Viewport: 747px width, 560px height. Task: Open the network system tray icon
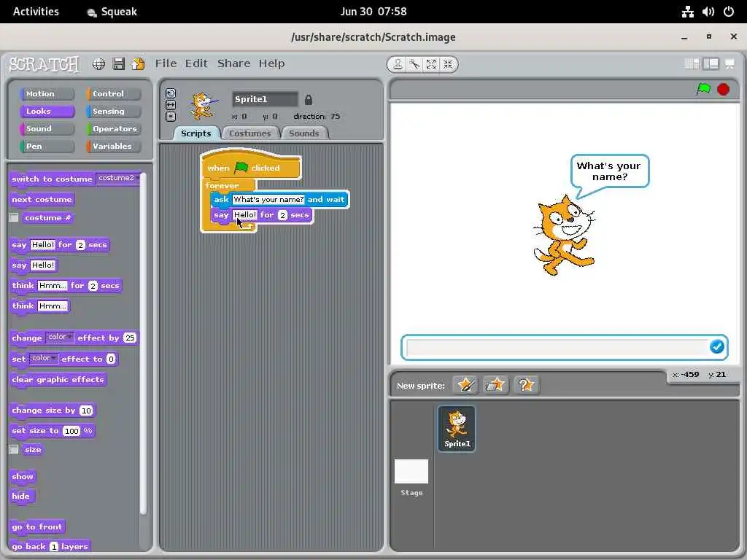pos(687,12)
